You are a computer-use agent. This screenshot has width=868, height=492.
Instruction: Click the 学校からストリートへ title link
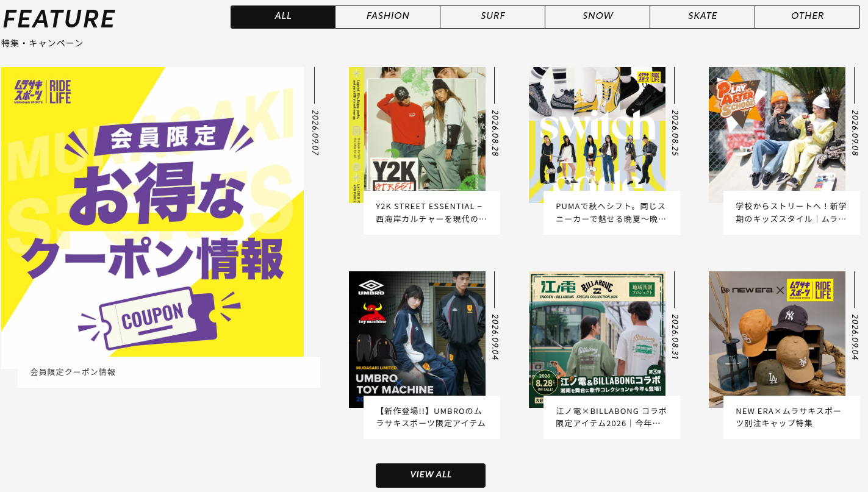coord(791,212)
